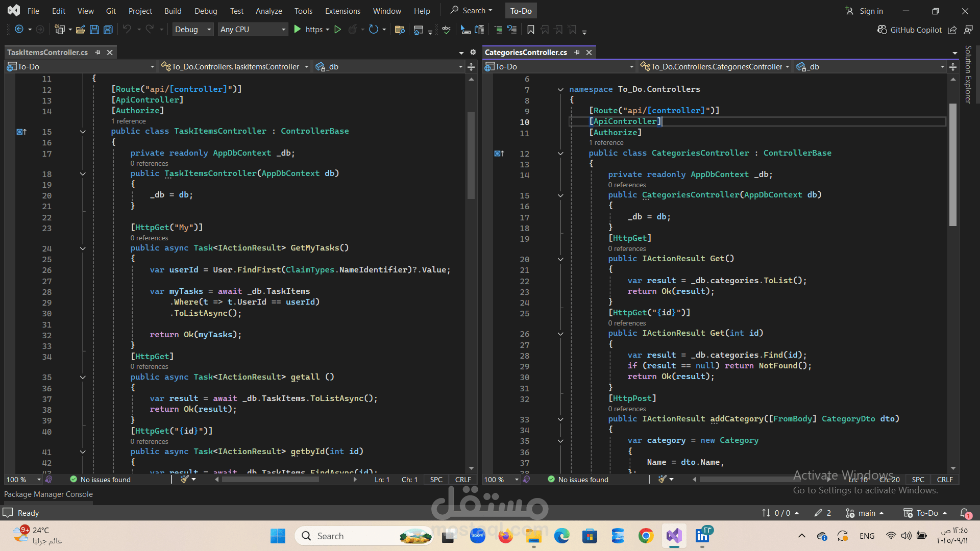Toggle pin on the CategoriesController.cs tab

[x=577, y=52]
